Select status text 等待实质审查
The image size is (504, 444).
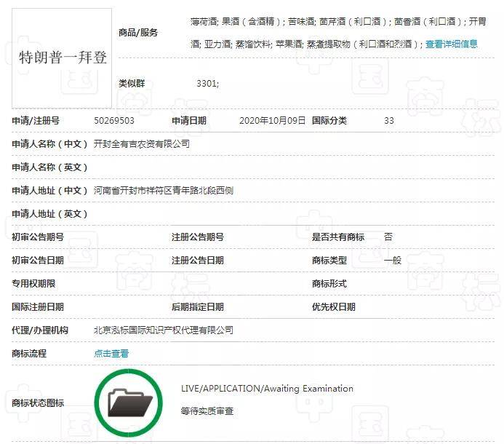(x=207, y=411)
